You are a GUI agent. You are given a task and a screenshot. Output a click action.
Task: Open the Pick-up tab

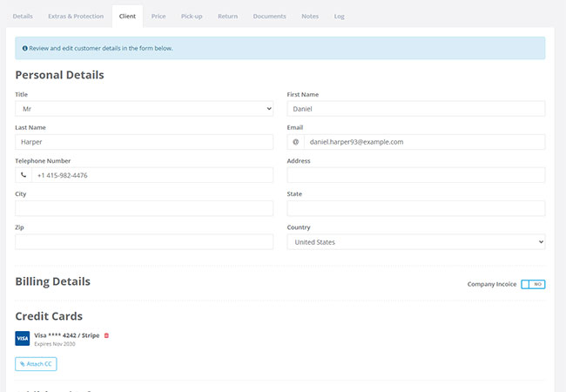click(x=192, y=17)
